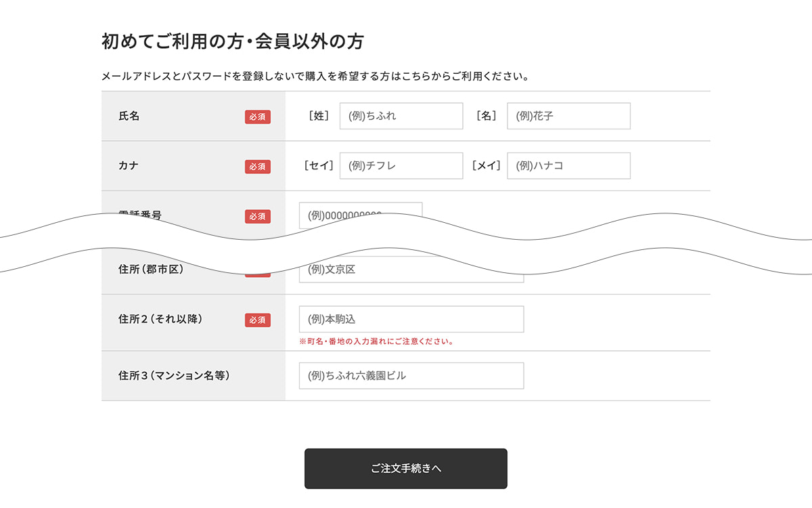
Task: Click the 住所3（マンション名等） building name field
Action: [411, 375]
